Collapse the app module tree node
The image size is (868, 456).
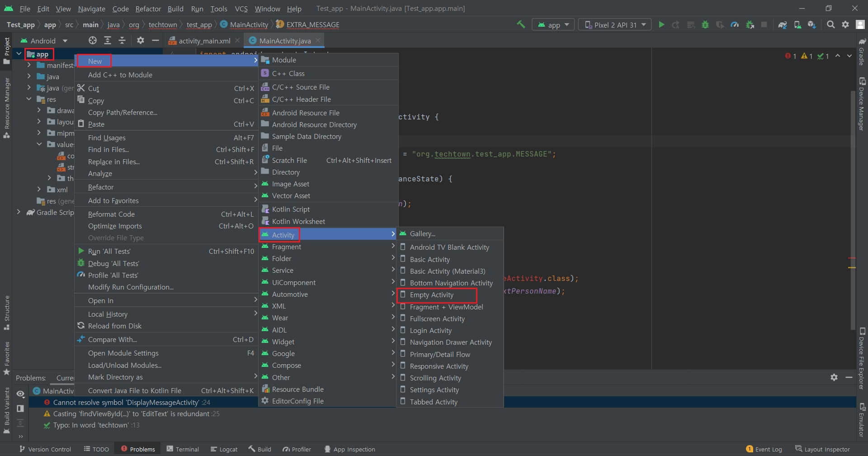click(19, 54)
